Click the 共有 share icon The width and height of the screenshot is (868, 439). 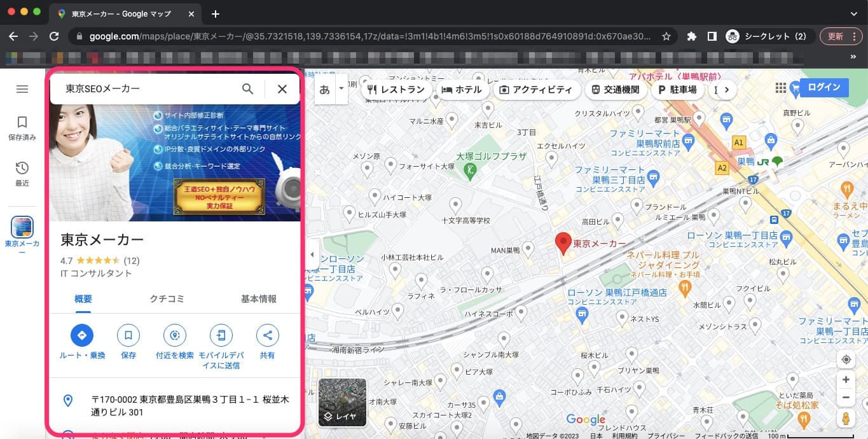point(267,335)
